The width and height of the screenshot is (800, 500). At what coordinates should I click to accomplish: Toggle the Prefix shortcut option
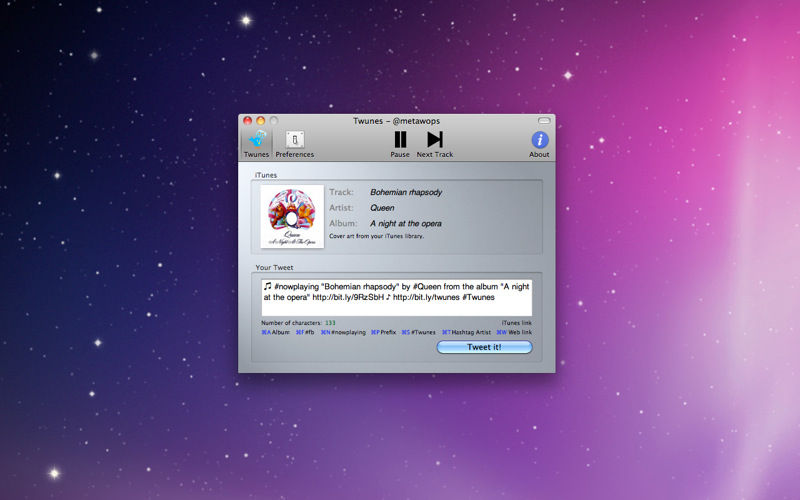tap(383, 332)
